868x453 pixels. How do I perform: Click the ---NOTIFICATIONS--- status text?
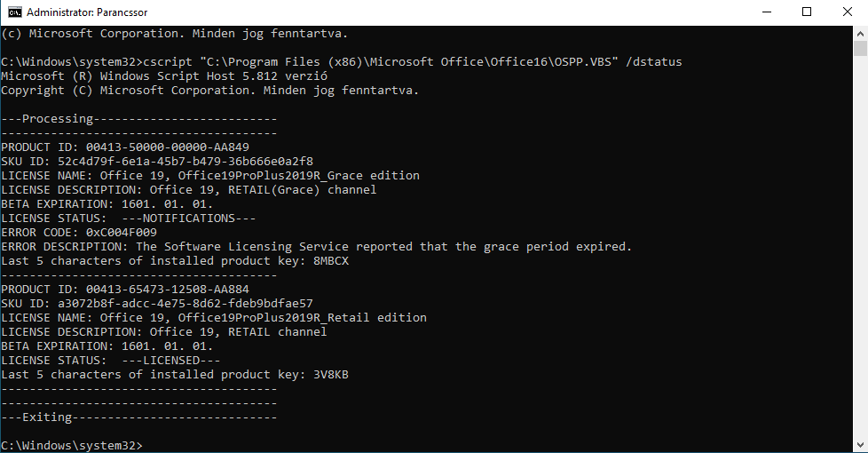click(x=189, y=219)
